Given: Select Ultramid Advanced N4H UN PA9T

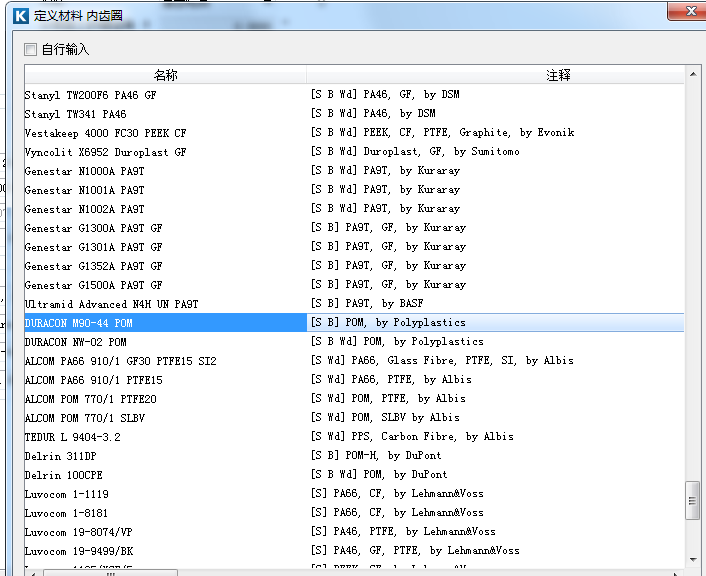Looking at the screenshot, I should 112,304.
